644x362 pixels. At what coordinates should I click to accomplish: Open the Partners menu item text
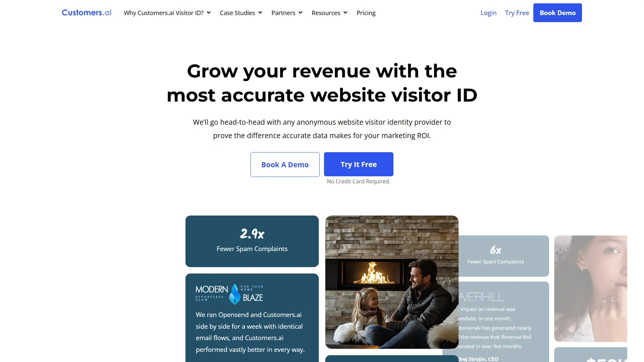click(283, 13)
